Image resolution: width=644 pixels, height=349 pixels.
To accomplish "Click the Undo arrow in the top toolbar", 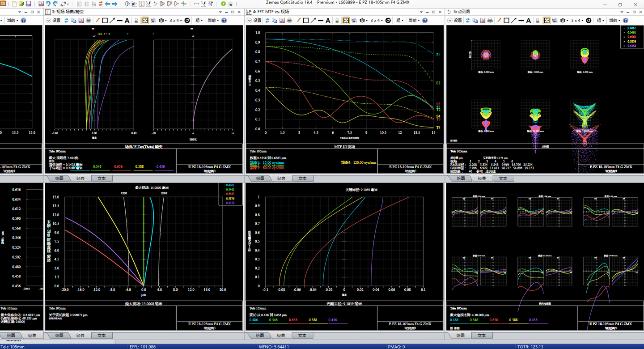I will [x=48, y=4].
